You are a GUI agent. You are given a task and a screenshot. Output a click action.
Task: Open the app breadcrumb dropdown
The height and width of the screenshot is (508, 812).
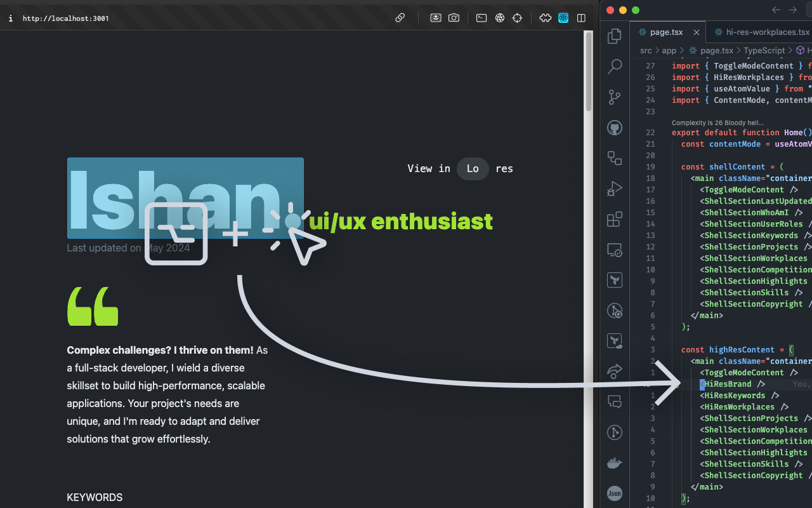[669, 50]
